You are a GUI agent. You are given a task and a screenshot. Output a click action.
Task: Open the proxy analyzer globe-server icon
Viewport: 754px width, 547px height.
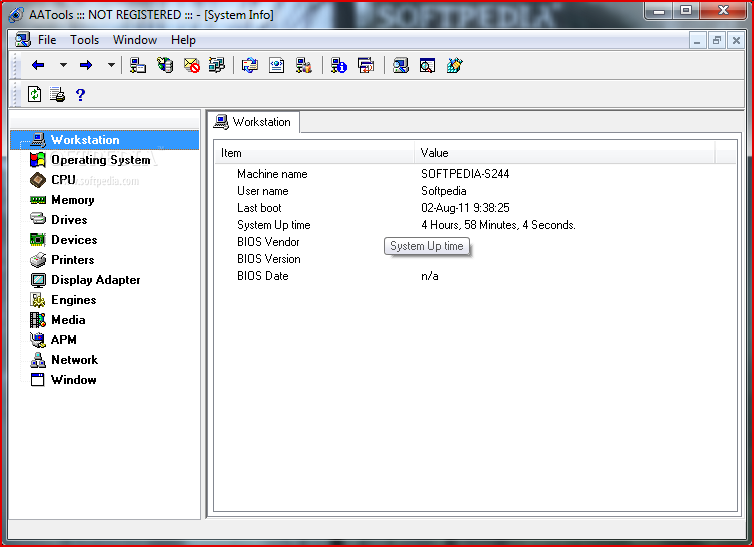[165, 65]
